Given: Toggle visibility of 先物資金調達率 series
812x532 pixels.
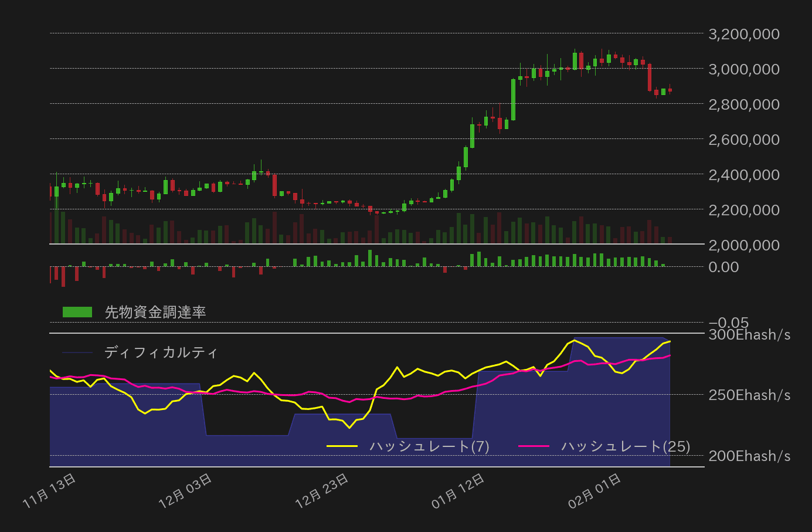Looking at the screenshot, I should tap(154, 313).
